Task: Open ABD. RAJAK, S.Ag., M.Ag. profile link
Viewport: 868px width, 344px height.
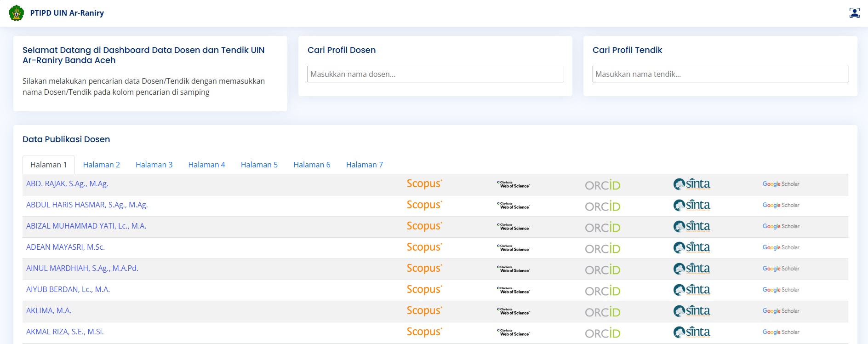Action: click(x=67, y=184)
